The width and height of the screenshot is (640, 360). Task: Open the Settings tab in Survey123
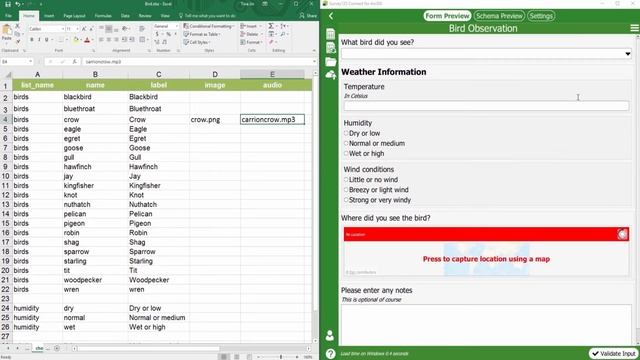(541, 16)
